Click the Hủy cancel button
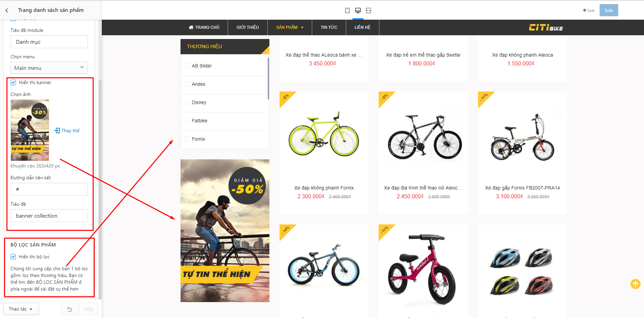Screen dimensions: 644x318 tap(89, 309)
